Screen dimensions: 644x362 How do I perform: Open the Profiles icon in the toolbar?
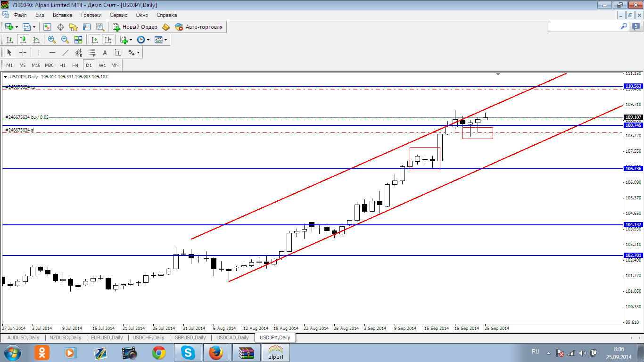click(x=26, y=27)
